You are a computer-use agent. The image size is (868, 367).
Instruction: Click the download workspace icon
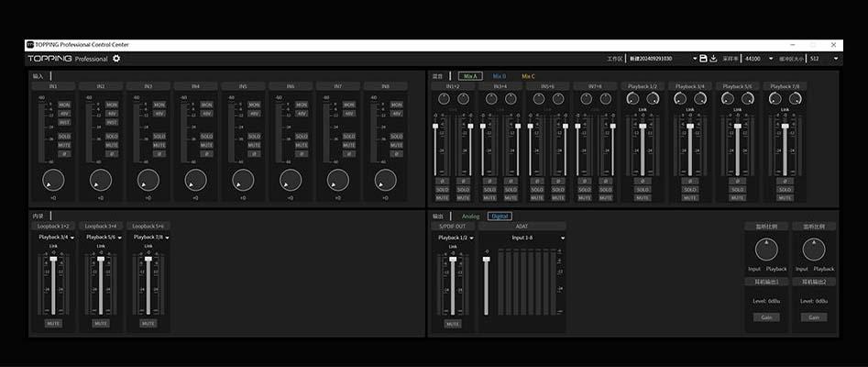(x=713, y=59)
